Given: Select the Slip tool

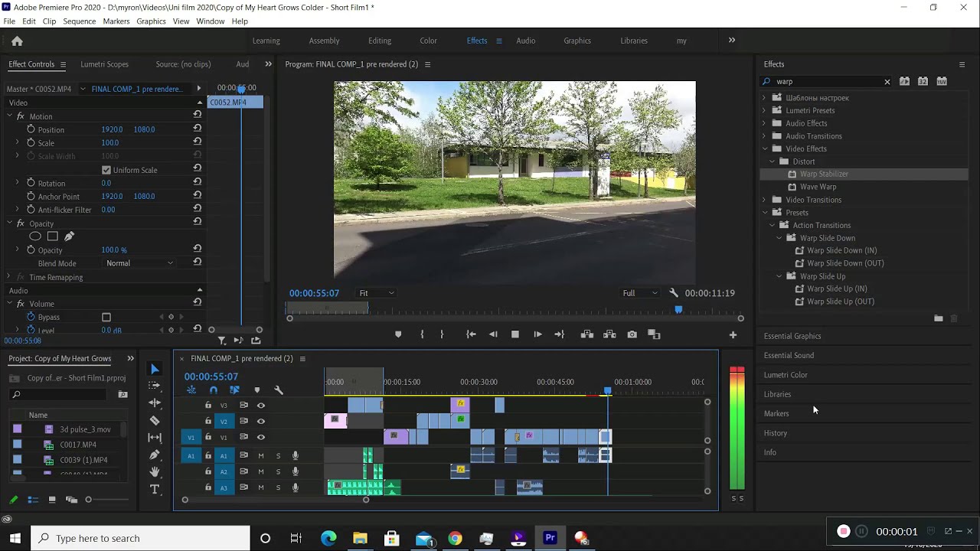Looking at the screenshot, I should (155, 438).
